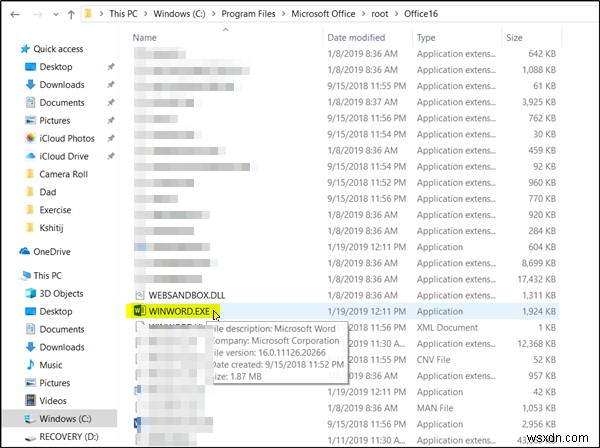Click the 17,432 KB size cell

coord(537,279)
